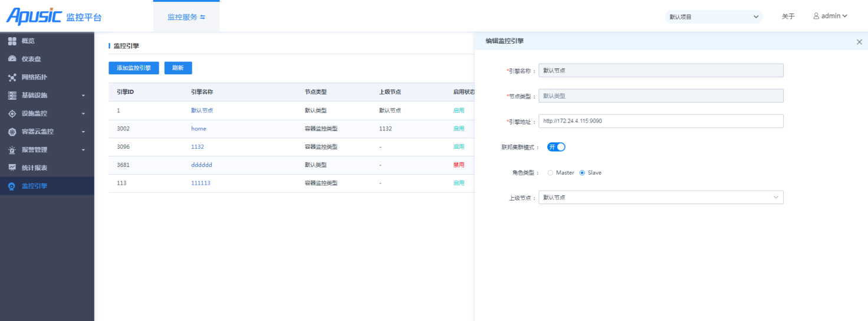Viewport: 868px width, 321px height.
Task: Click the Apusic logo
Action: click(x=34, y=16)
